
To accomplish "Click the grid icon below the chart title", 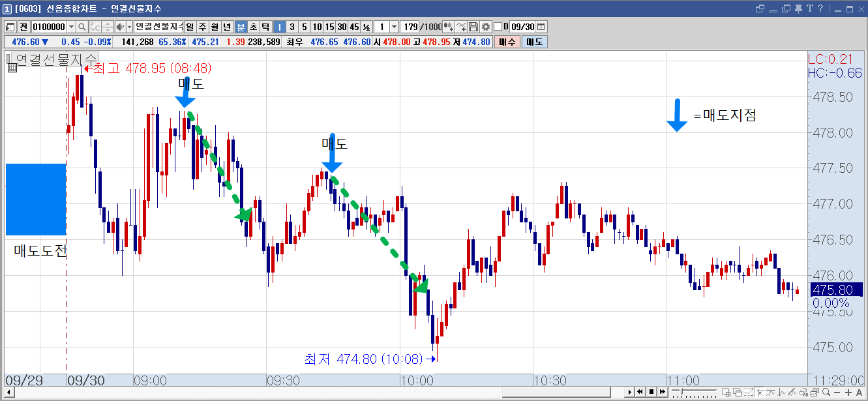I will (12, 67).
